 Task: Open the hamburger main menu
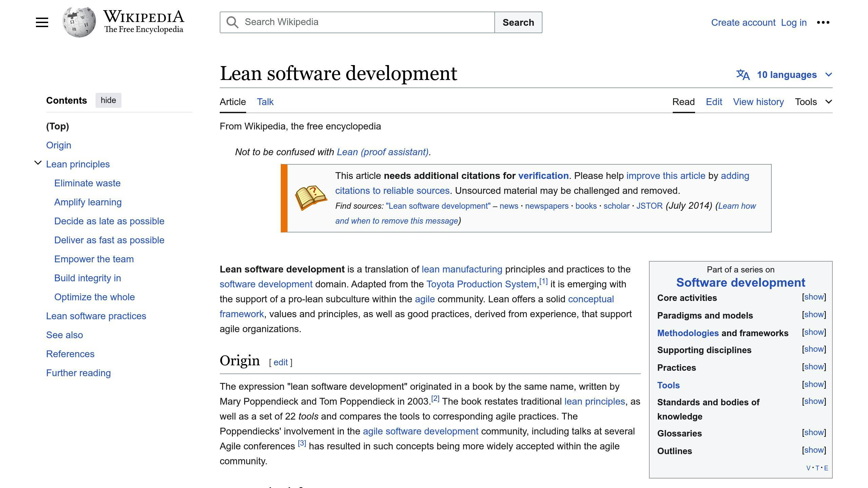pos(42,22)
